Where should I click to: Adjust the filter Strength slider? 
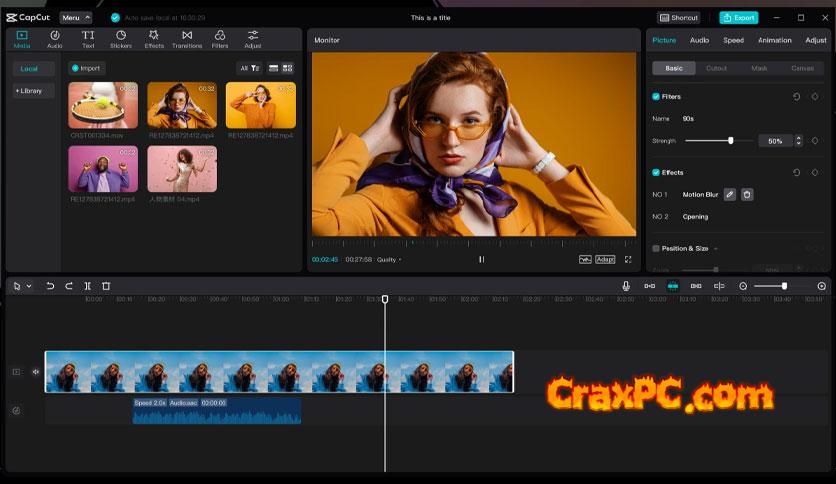pos(731,141)
